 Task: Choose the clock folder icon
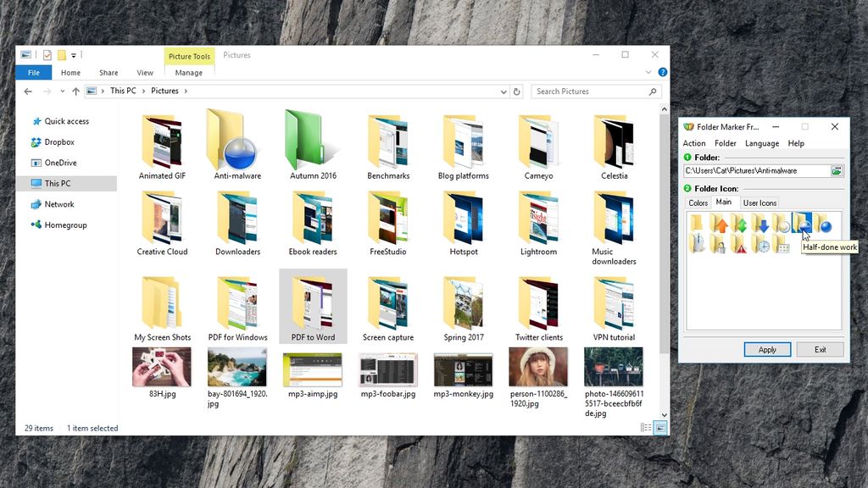(x=762, y=246)
